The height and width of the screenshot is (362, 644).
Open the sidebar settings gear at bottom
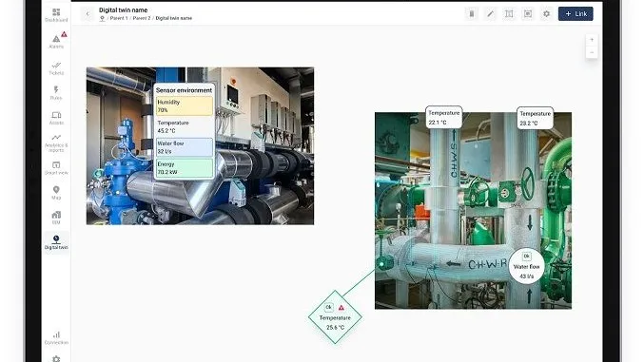point(56,359)
